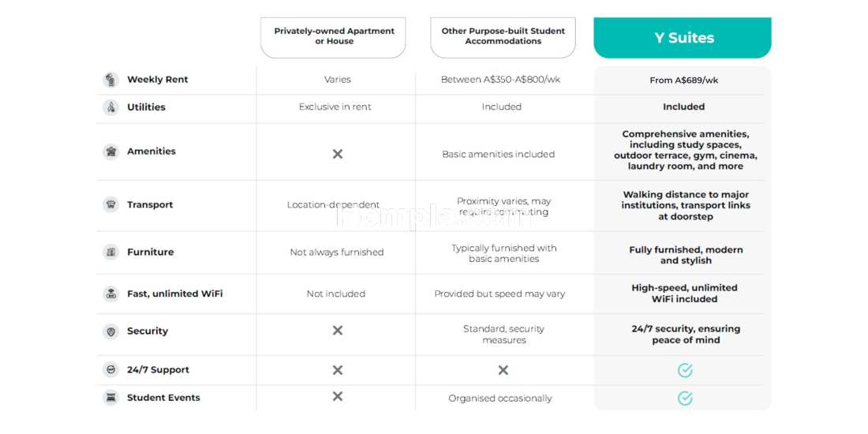Click the Between A$350-A$800/wk text
This screenshot has width=868, height=434.
click(x=500, y=80)
